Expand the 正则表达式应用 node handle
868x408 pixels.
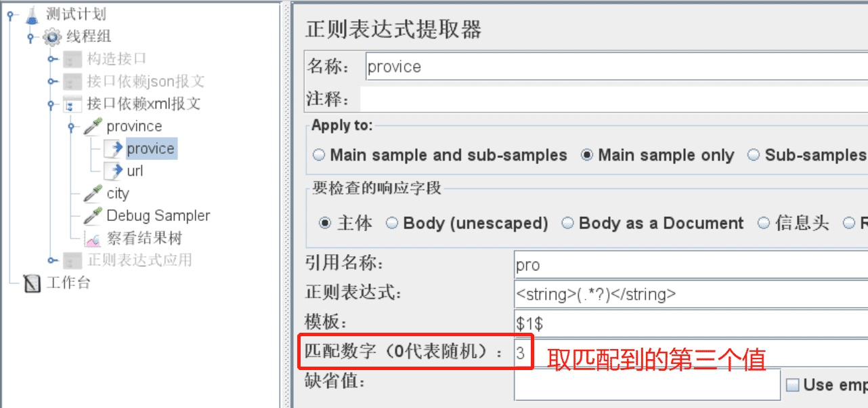(x=51, y=260)
